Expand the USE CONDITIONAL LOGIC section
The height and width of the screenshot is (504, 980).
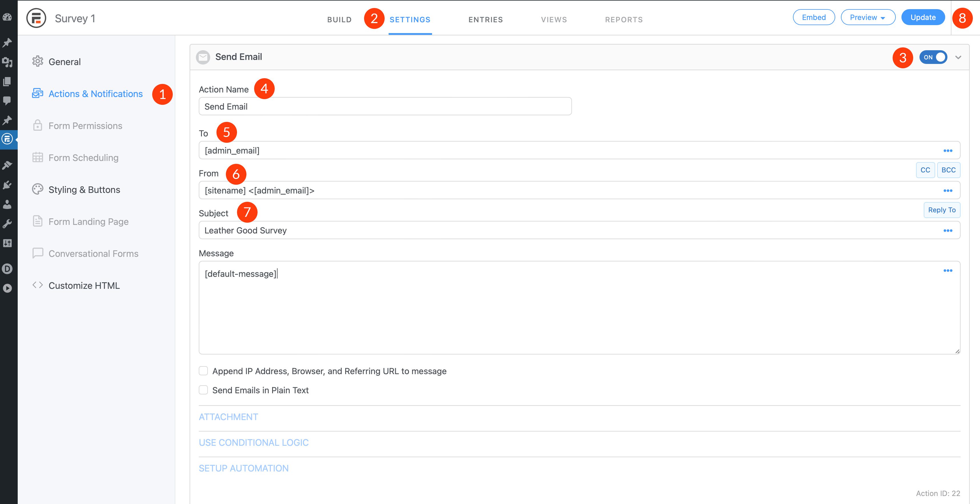(x=253, y=442)
